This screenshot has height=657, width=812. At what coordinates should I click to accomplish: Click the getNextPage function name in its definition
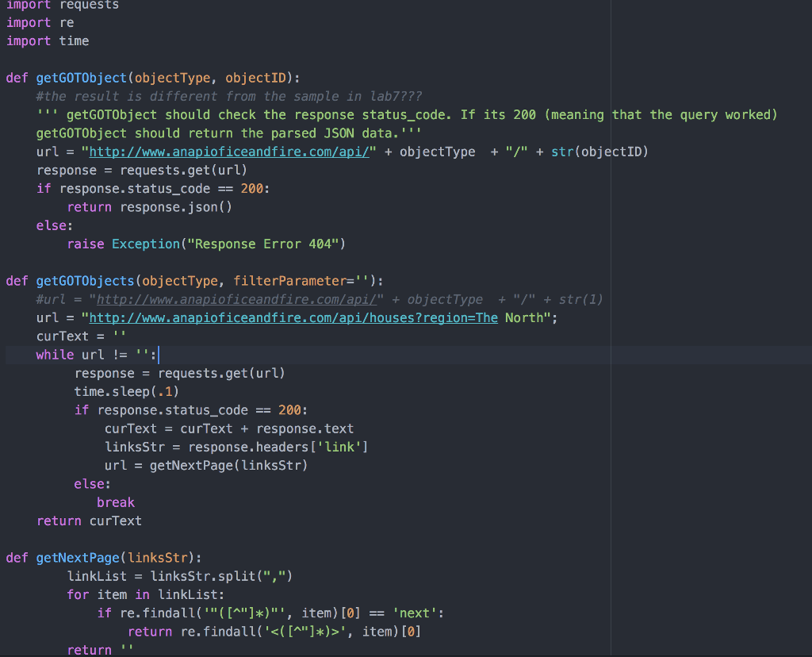(77, 557)
